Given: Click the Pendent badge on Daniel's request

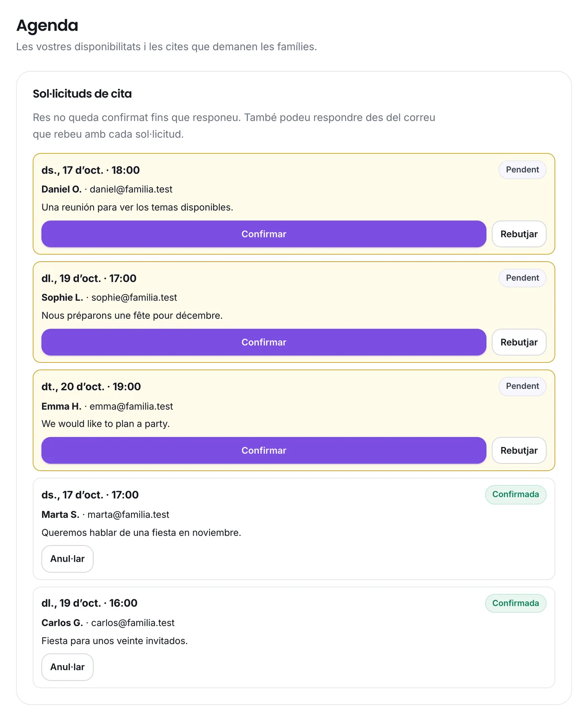Looking at the screenshot, I should [522, 170].
